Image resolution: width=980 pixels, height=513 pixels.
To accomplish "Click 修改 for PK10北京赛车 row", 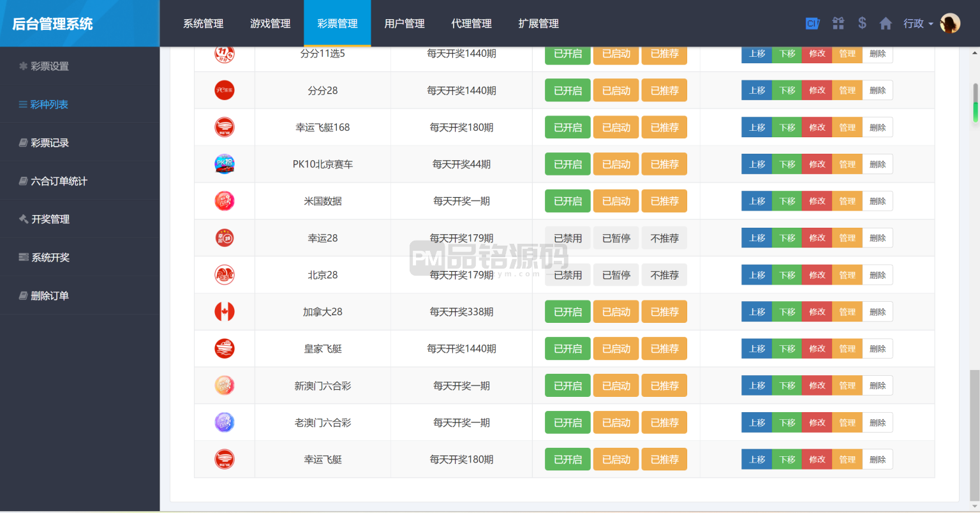I will coord(817,164).
